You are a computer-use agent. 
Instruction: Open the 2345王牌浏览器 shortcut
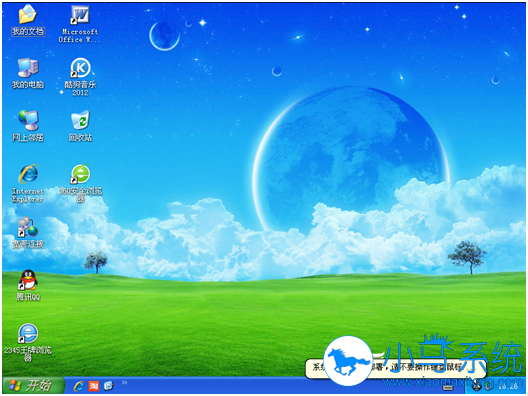point(28,342)
